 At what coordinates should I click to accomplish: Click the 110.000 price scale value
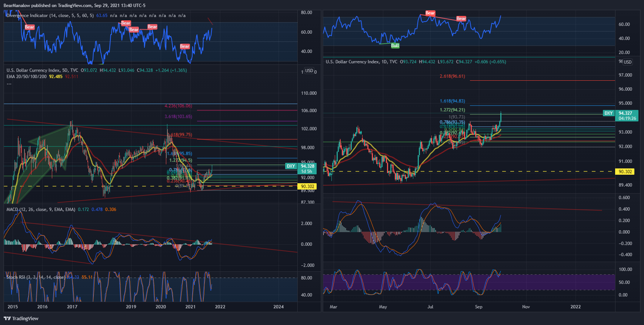[309, 93]
